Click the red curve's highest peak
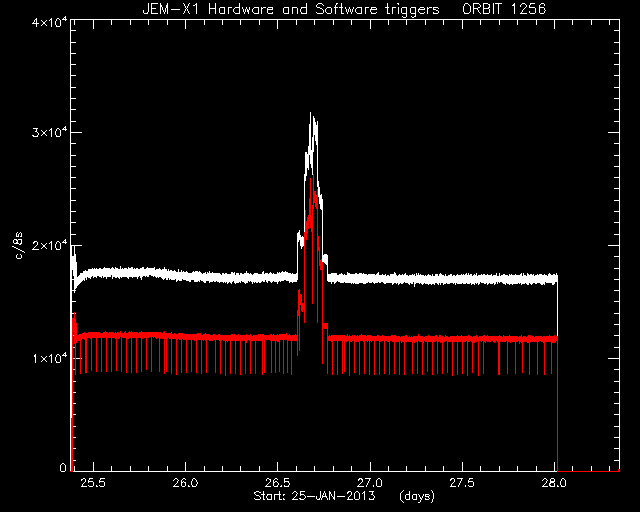640x512 pixels. (312, 176)
